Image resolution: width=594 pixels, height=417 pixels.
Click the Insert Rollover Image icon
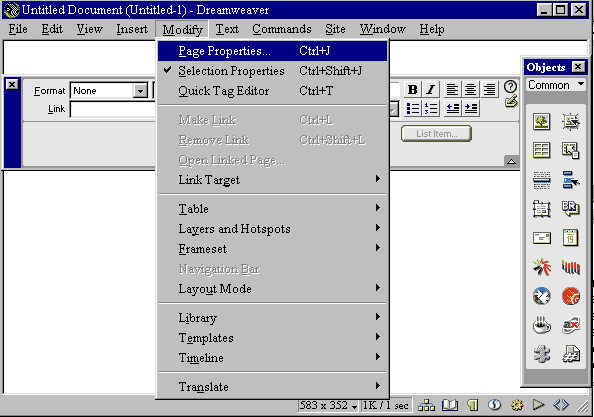click(571, 122)
